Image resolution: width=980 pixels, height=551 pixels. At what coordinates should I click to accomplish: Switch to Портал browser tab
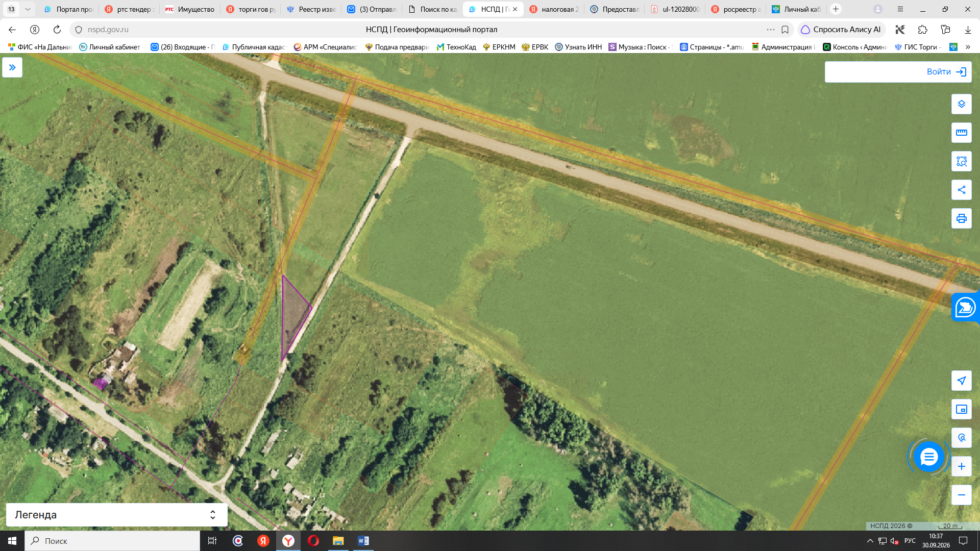click(69, 9)
